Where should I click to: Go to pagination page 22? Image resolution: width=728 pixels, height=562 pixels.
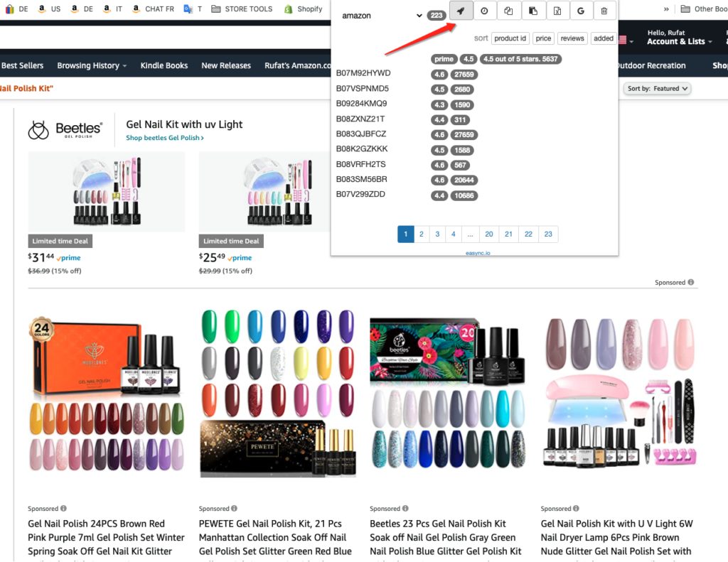click(528, 234)
